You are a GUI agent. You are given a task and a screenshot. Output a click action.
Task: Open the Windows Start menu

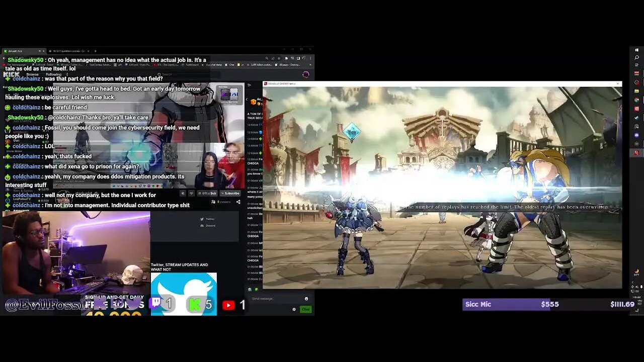pos(636,50)
